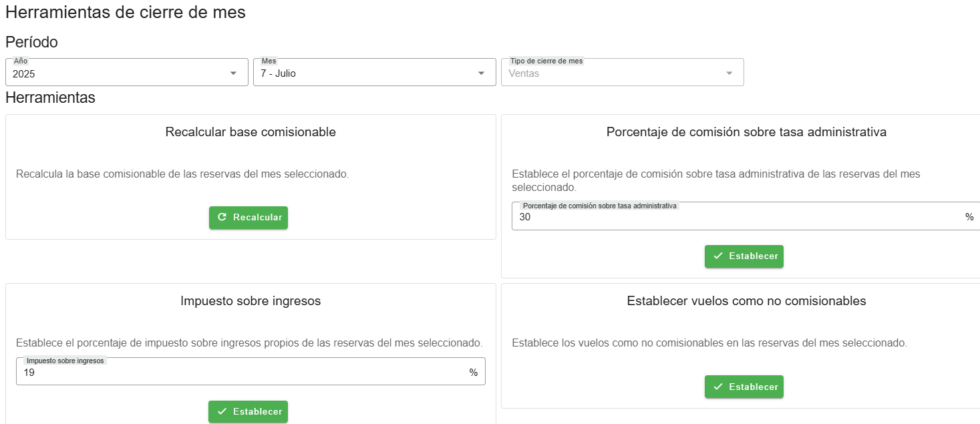Select the 2025 year value
Screen dimensions: 980x424
pos(24,74)
